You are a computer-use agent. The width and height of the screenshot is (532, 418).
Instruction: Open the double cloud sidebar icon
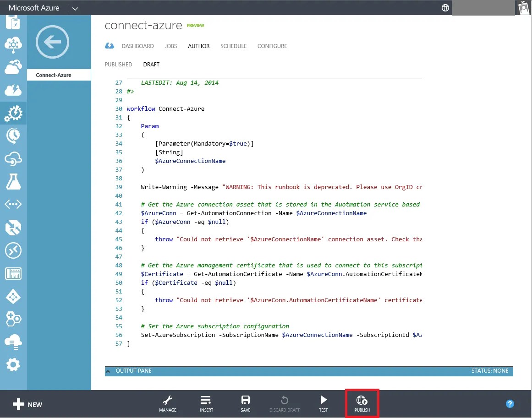click(x=13, y=67)
